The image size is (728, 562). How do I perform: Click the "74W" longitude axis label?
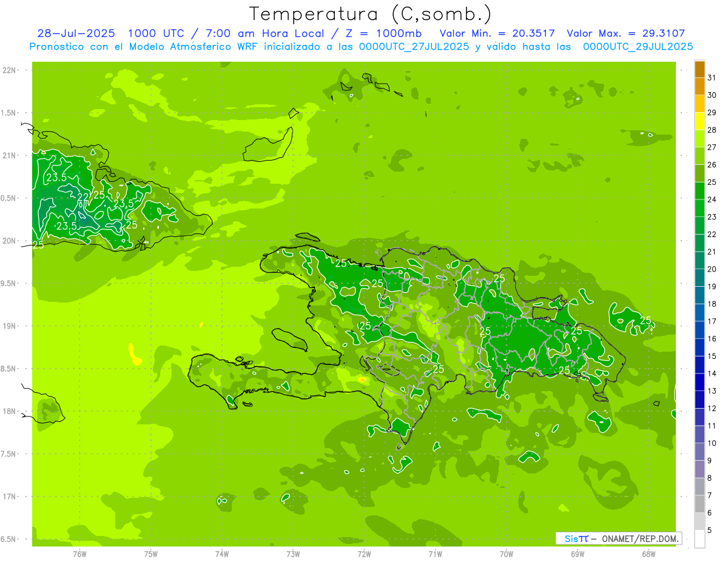[x=222, y=554]
